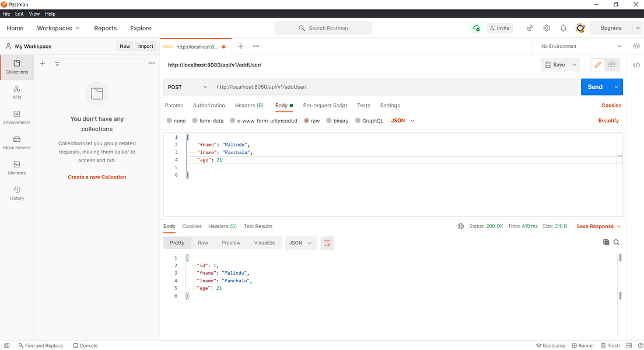This screenshot has width=644, height=350.
Task: Open the Mock Servers panel
Action: click(x=17, y=143)
